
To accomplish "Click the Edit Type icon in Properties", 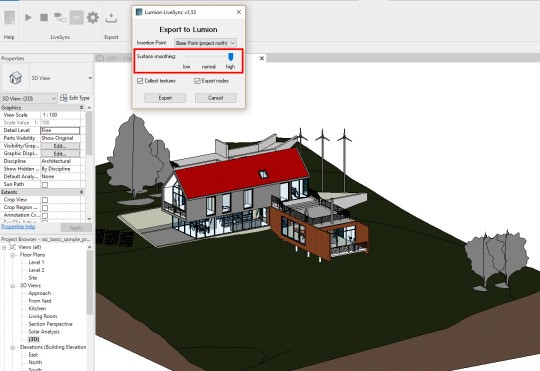I will [x=64, y=98].
